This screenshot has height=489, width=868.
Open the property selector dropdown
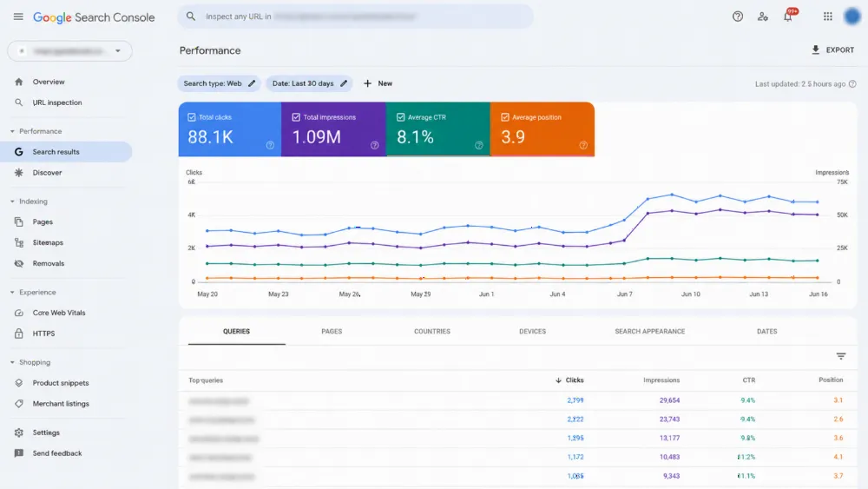69,51
